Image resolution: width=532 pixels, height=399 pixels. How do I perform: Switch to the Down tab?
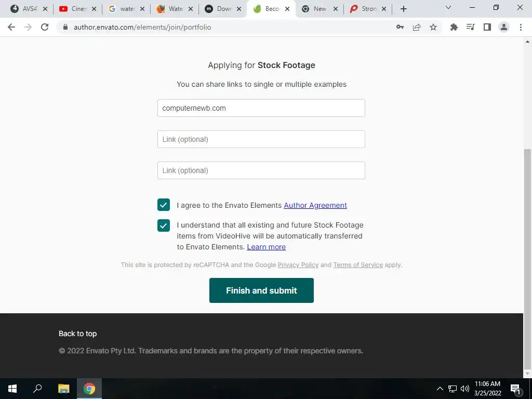218,9
